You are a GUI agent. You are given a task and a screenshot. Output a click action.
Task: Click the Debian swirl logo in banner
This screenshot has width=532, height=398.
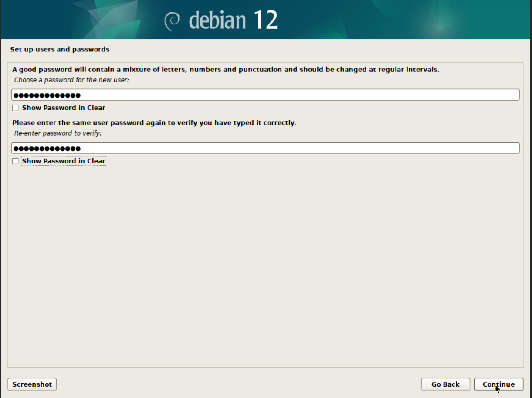click(x=172, y=20)
